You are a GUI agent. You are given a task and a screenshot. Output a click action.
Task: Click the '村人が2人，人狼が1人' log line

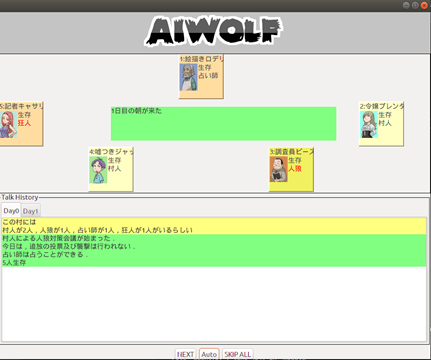(x=214, y=230)
